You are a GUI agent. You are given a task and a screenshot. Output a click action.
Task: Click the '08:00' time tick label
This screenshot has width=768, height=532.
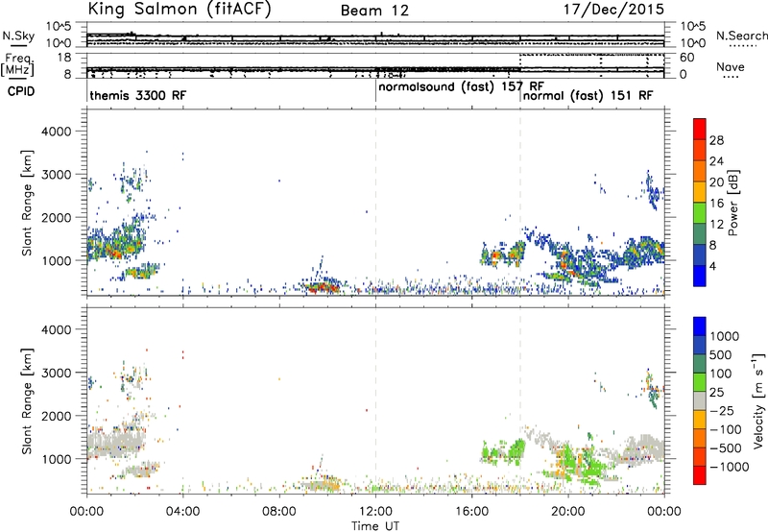click(279, 512)
